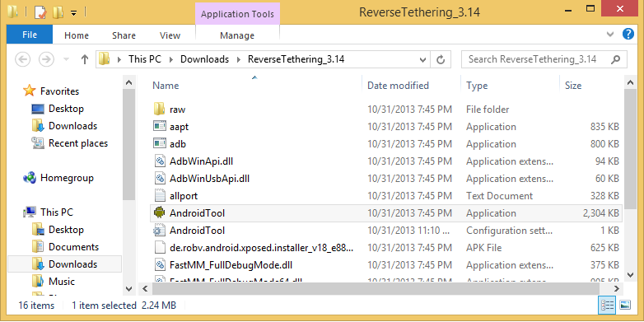This screenshot has height=322, width=644.
Task: Open the Customize Quick Access Toolbar dropdown
Action: coord(73,13)
